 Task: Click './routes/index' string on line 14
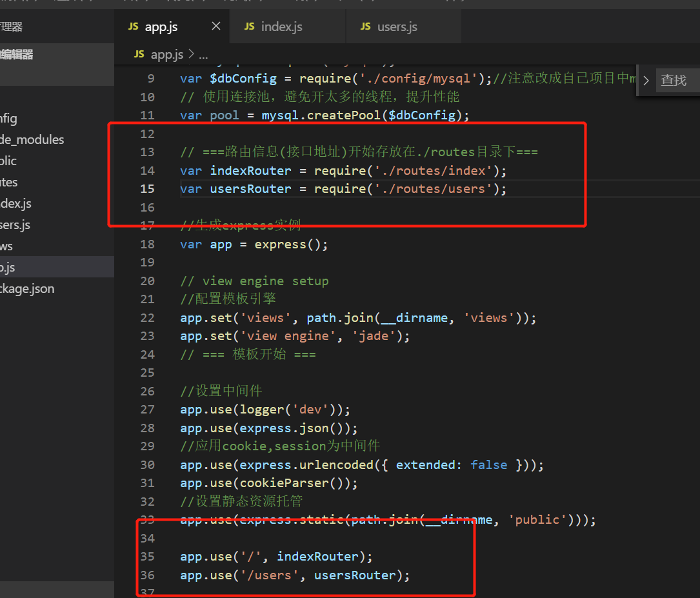click(433, 171)
